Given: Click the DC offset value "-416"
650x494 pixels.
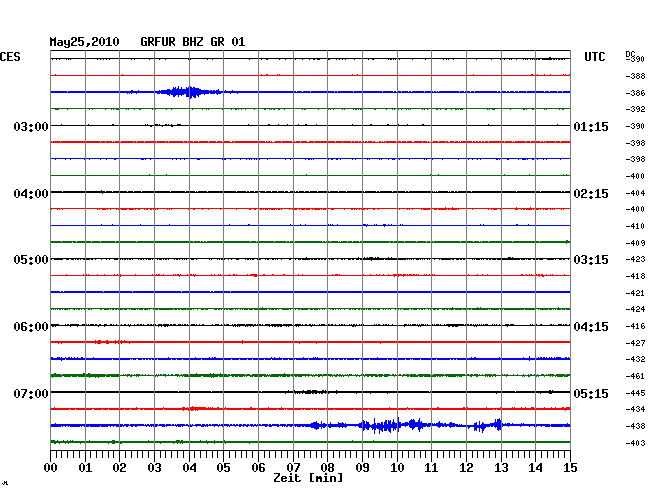Looking at the screenshot, I should point(635,326).
